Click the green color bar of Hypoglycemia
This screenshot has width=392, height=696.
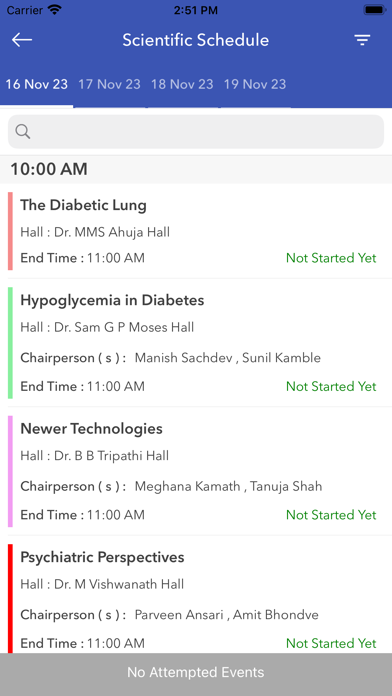[10, 343]
